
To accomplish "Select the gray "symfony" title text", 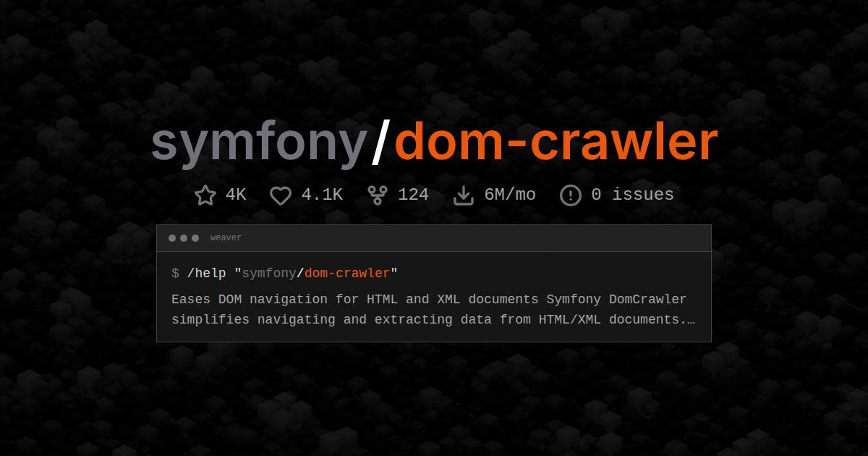I will (260, 144).
